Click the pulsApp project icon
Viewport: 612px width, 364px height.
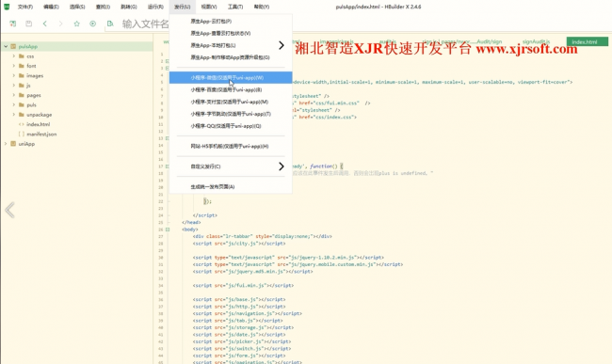[13, 46]
